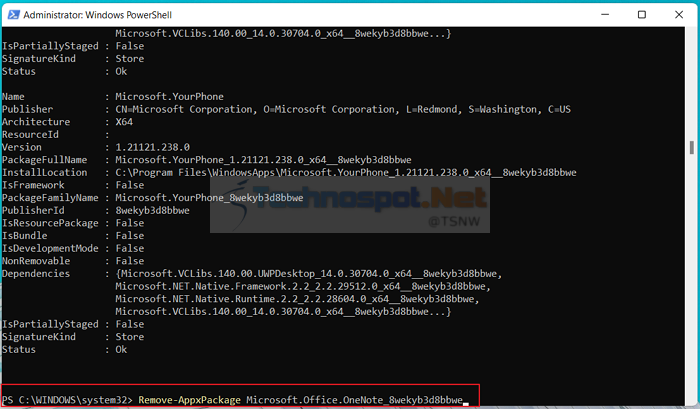Click the Architecture value X64
Image resolution: width=700 pixels, height=409 pixels.
(124, 122)
